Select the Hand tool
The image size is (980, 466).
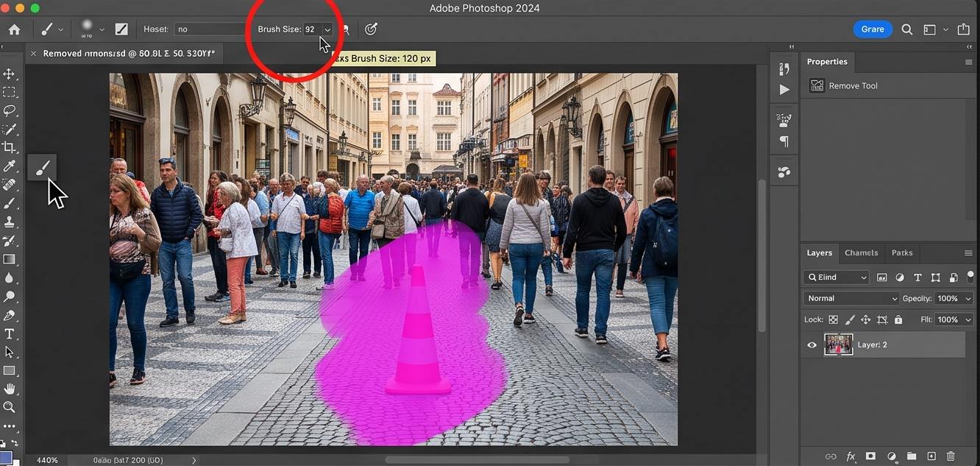[x=9, y=389]
